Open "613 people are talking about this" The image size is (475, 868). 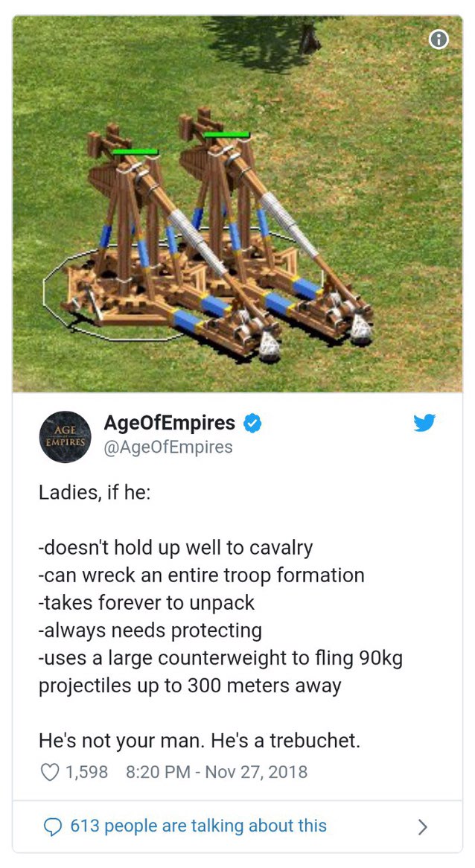click(x=198, y=826)
